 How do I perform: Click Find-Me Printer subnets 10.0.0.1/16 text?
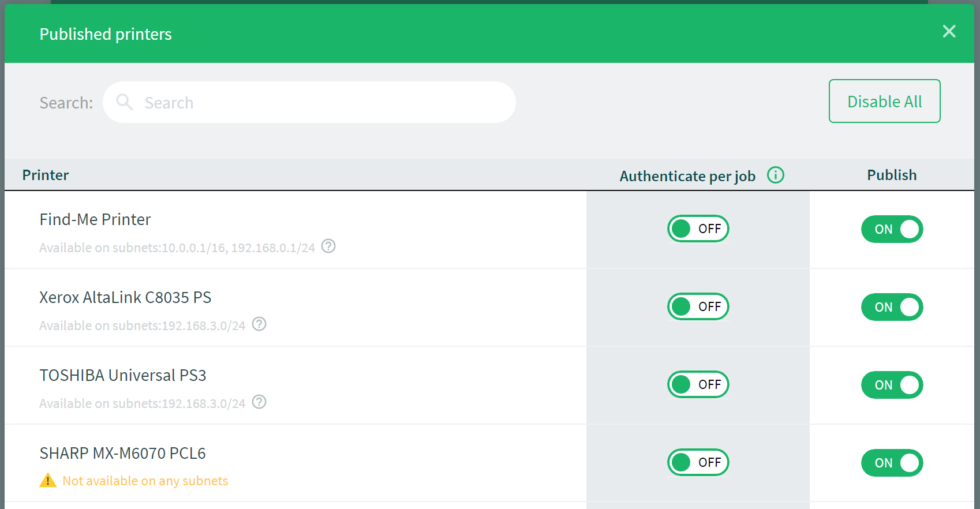(177, 248)
